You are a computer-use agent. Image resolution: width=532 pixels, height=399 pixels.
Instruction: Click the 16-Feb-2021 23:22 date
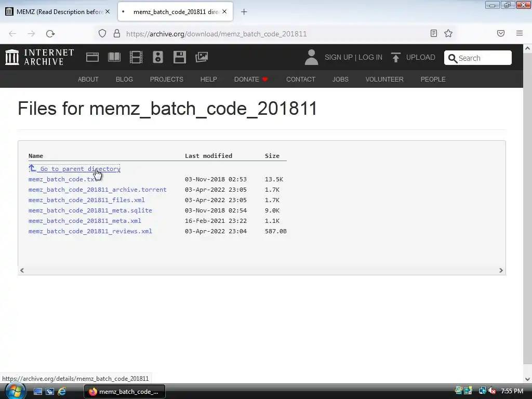pos(216,221)
